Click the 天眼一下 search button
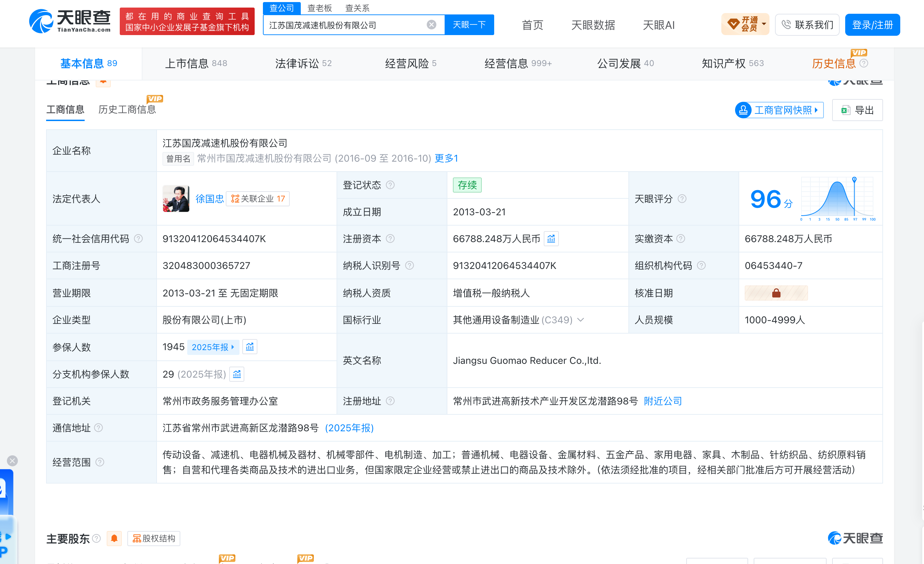 (x=469, y=25)
